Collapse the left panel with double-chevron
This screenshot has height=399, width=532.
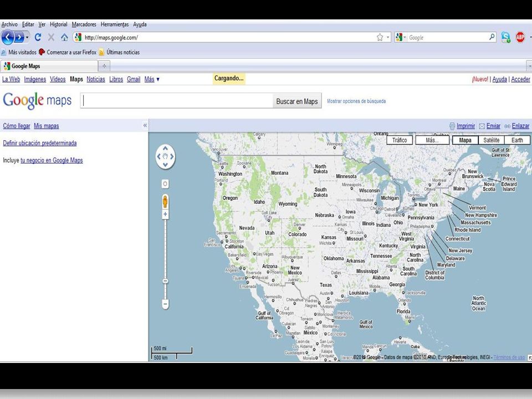[145, 125]
